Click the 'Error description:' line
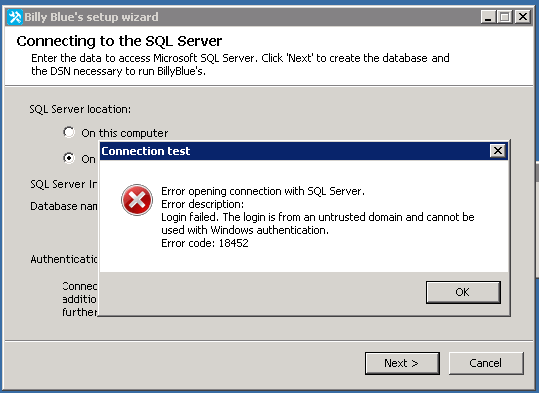 tap(202, 204)
